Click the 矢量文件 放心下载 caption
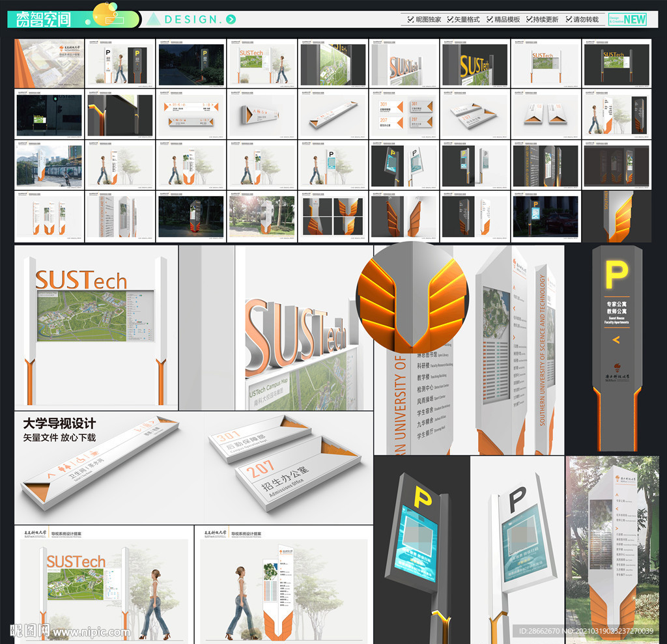Viewport: 667px width, 644px height. click(59, 438)
